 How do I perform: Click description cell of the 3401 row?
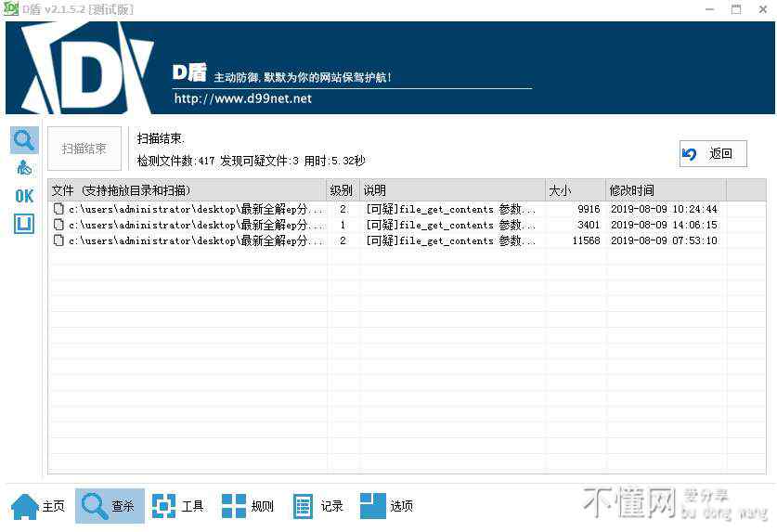(x=451, y=225)
